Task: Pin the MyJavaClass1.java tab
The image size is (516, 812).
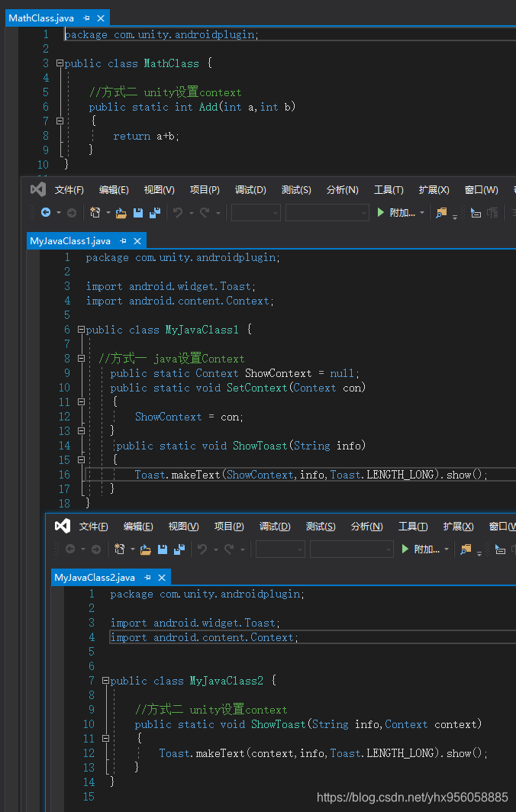Action: pos(123,241)
